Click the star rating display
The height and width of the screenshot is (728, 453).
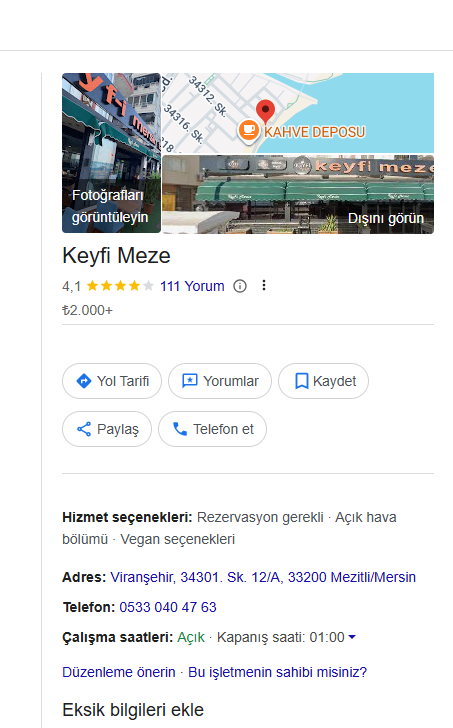point(120,286)
